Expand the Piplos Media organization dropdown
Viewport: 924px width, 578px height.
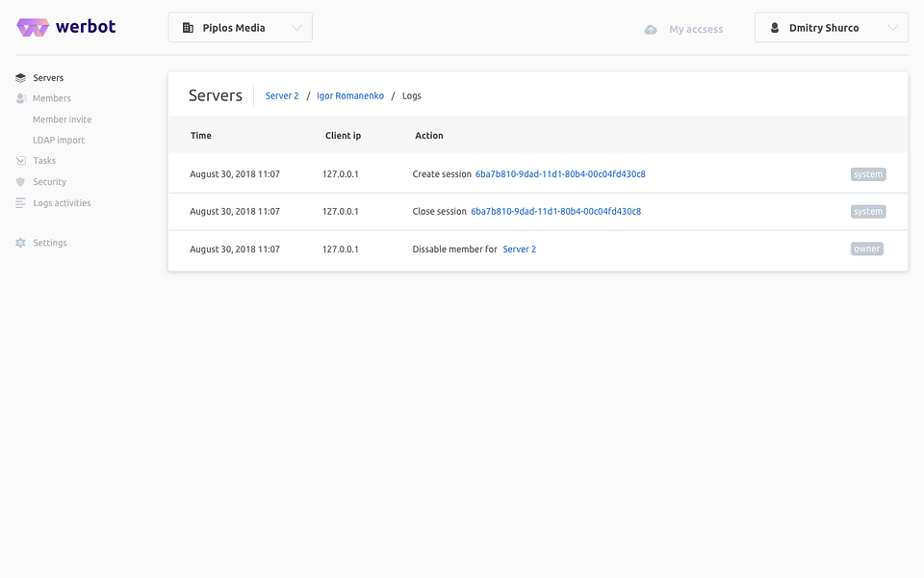tap(297, 28)
